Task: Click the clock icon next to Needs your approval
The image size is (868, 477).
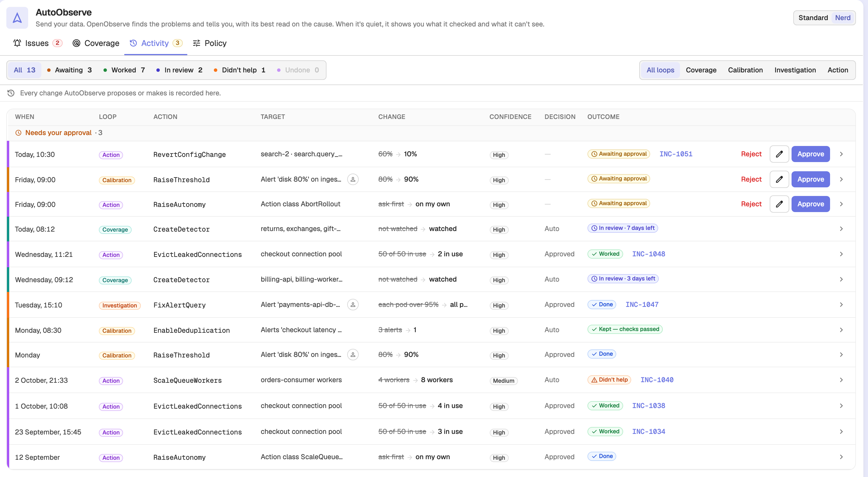Action: tap(18, 133)
